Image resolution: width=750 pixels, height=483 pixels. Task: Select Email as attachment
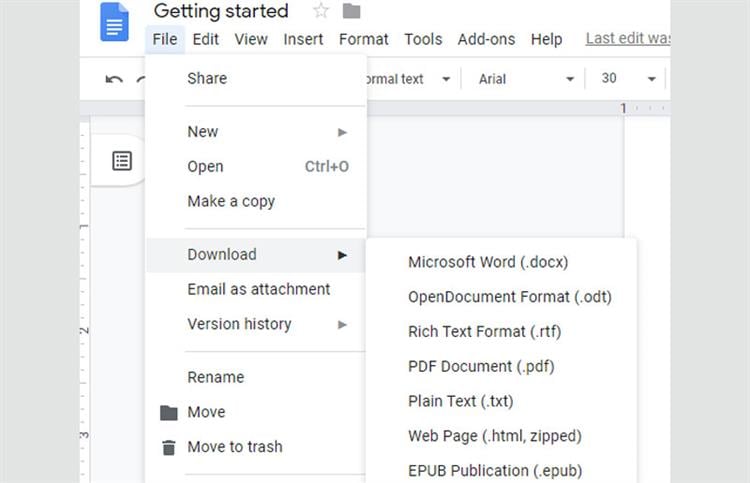click(256, 289)
